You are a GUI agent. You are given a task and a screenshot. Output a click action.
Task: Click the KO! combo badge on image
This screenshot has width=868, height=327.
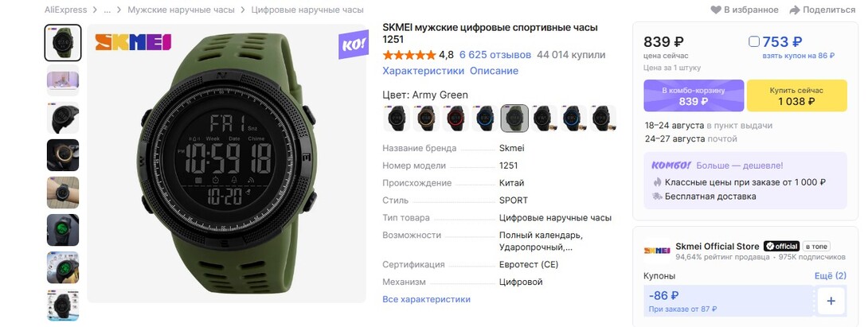point(354,45)
